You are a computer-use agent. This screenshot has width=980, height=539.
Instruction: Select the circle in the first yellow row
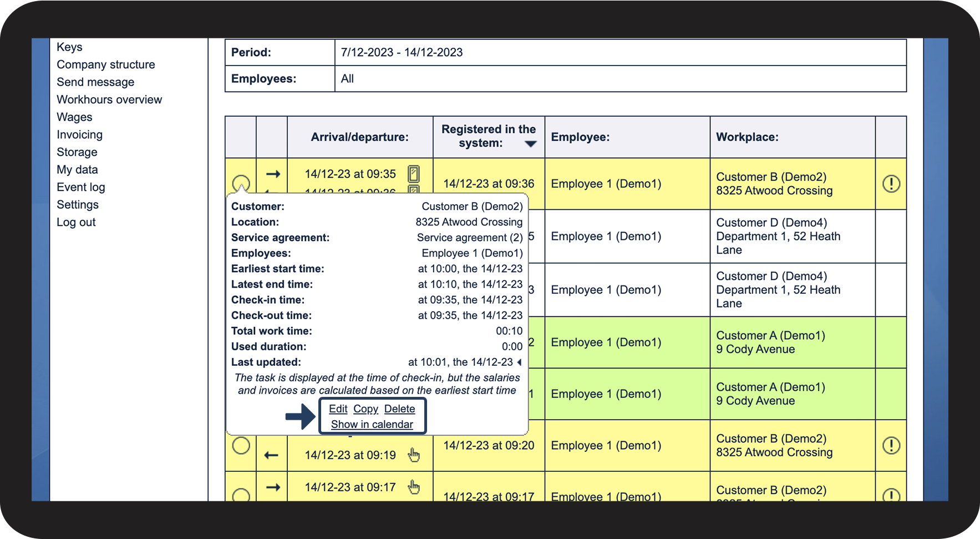[x=241, y=184]
